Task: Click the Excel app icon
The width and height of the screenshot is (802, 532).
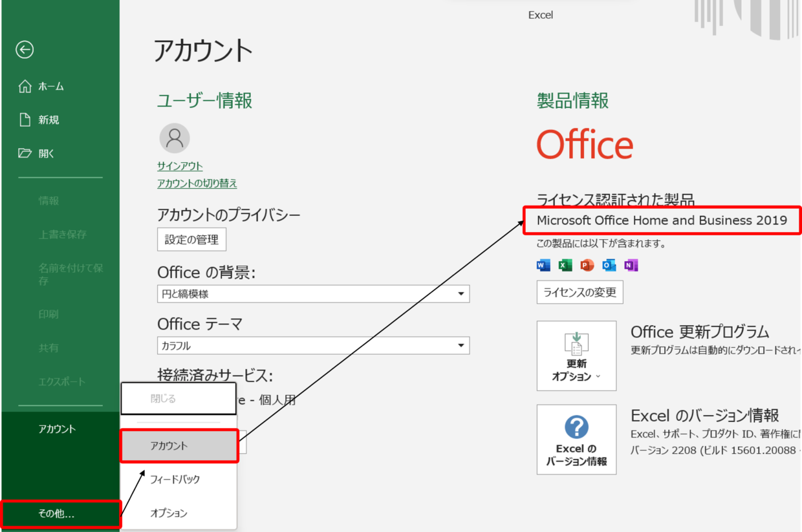Action: pos(565,265)
